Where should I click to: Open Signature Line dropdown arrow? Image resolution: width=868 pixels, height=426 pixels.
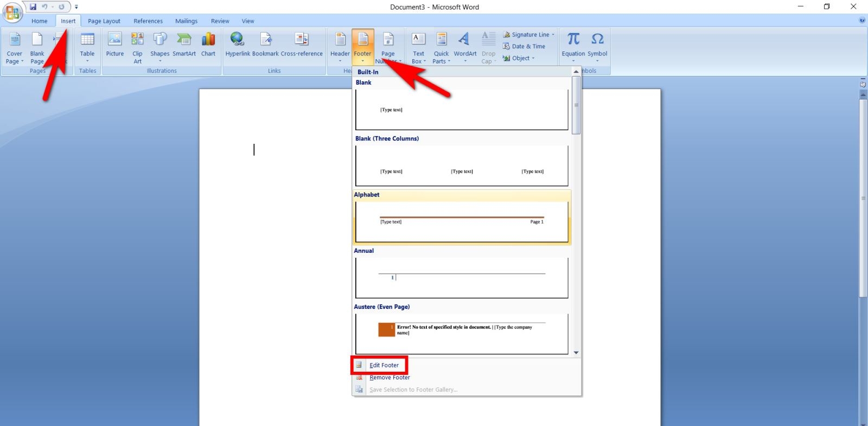click(x=553, y=35)
